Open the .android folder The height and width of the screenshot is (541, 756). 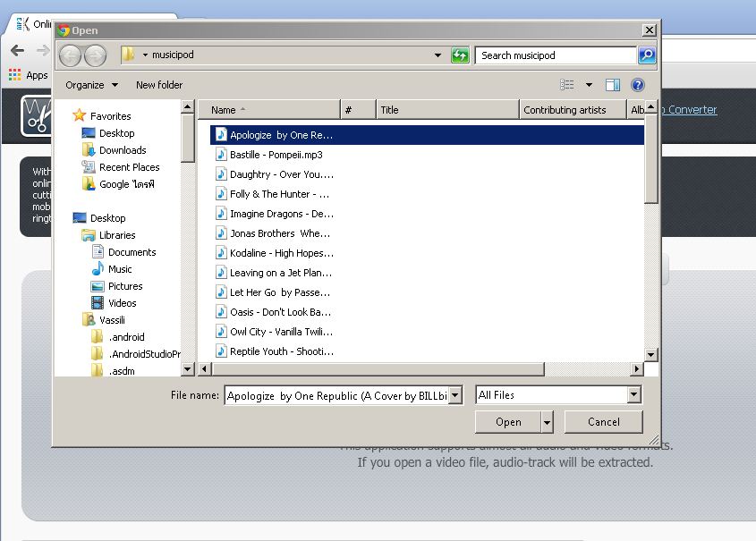(118, 337)
